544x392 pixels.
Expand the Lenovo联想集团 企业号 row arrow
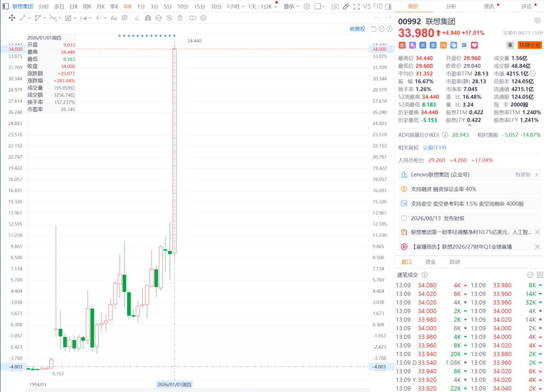coord(537,175)
